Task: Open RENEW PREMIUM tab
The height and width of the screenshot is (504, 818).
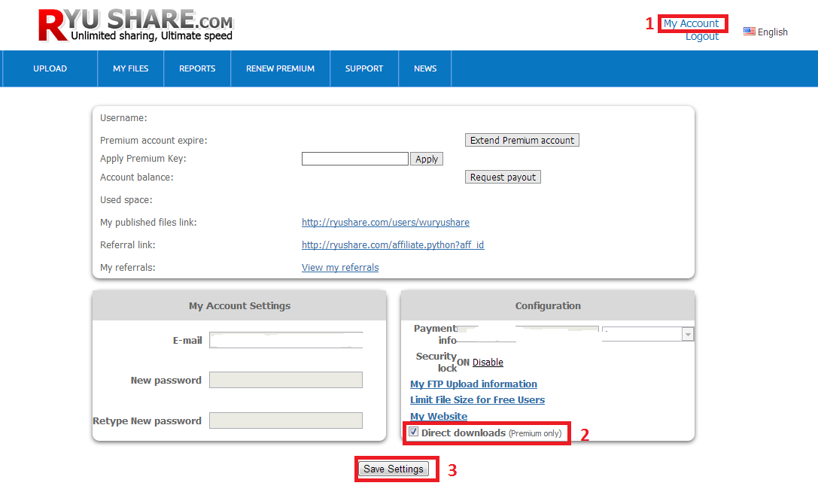Action: coord(280,68)
